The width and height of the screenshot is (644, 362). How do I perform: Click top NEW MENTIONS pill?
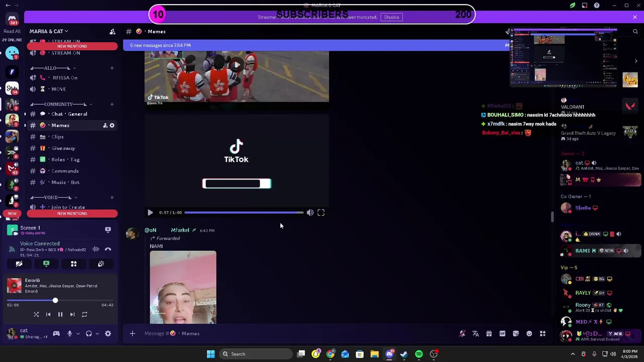click(72, 46)
